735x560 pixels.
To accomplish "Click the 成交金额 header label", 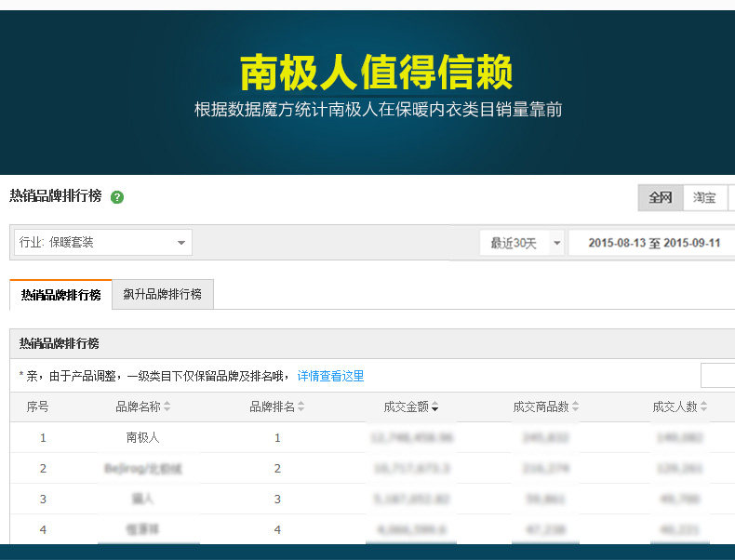I will pyautogui.click(x=407, y=407).
